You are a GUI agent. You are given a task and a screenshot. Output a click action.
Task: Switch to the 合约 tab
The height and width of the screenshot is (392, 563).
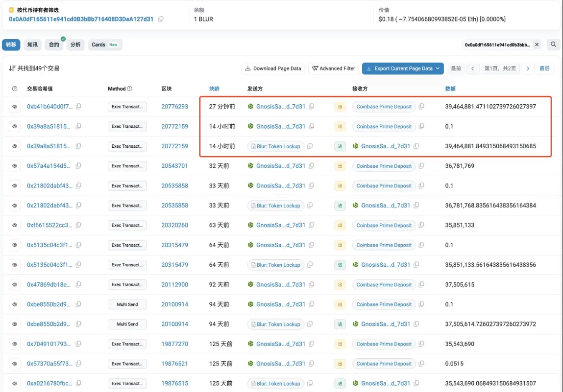click(54, 45)
